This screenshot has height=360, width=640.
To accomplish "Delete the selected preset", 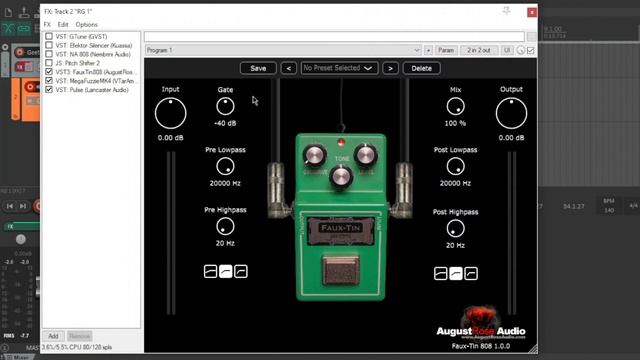I will click(x=421, y=68).
